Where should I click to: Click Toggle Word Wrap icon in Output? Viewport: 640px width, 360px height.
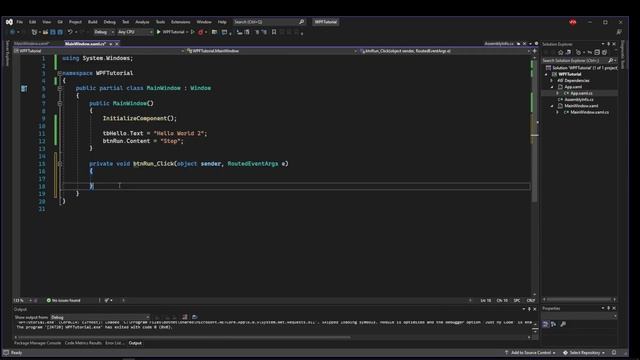pyautogui.click(x=195, y=317)
